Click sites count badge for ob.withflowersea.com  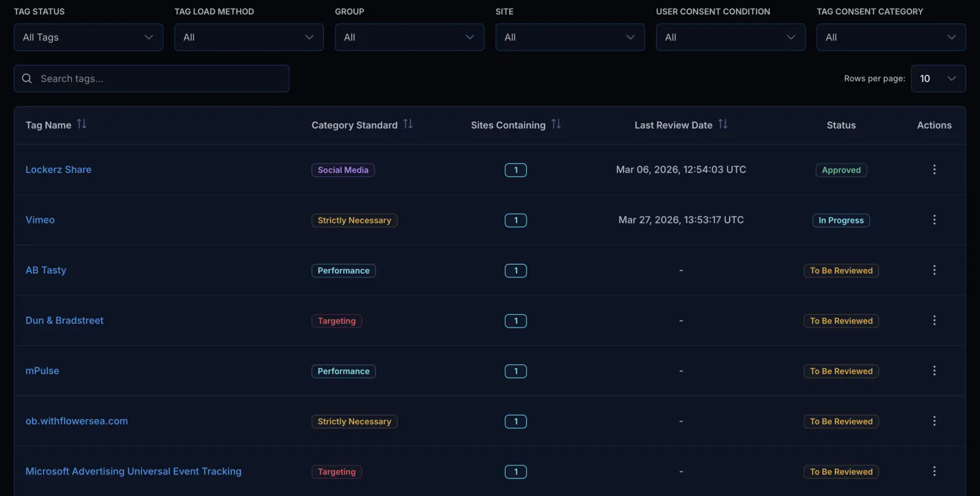point(516,421)
